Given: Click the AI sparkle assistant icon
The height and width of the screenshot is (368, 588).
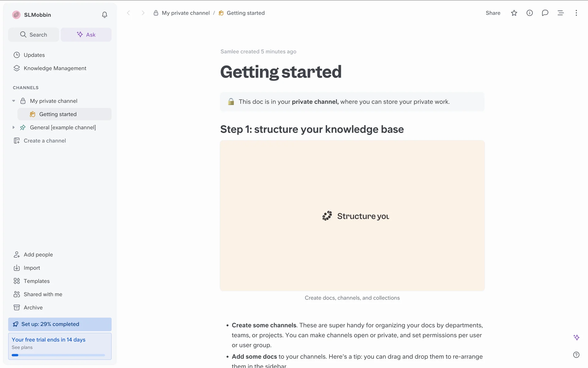Looking at the screenshot, I should [x=576, y=337].
